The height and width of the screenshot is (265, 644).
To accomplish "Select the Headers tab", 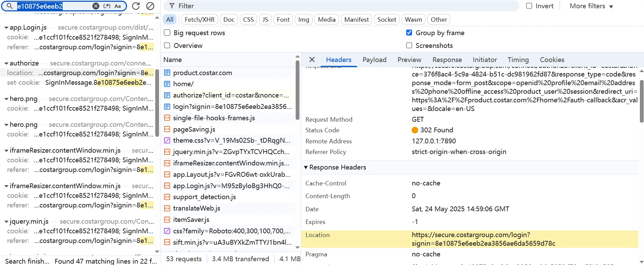I will (x=339, y=60).
